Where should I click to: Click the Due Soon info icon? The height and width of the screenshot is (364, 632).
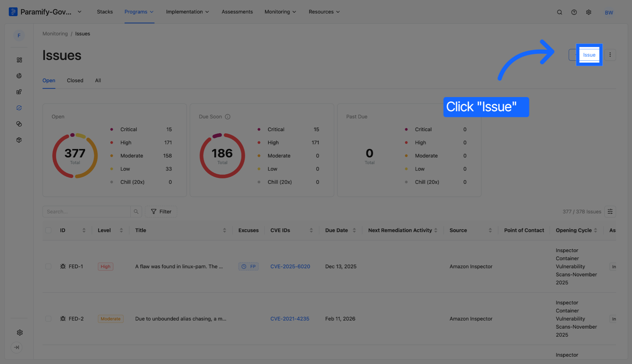[x=228, y=117]
